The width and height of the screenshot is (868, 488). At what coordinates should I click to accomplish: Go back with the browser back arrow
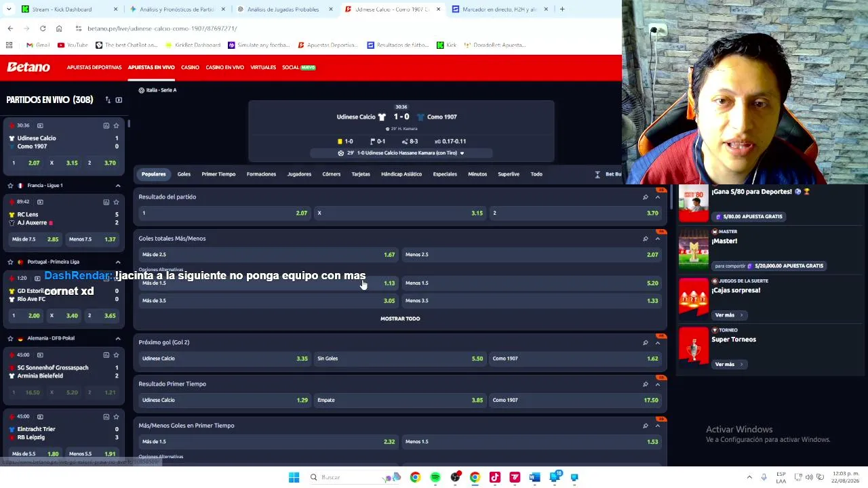click(x=10, y=28)
